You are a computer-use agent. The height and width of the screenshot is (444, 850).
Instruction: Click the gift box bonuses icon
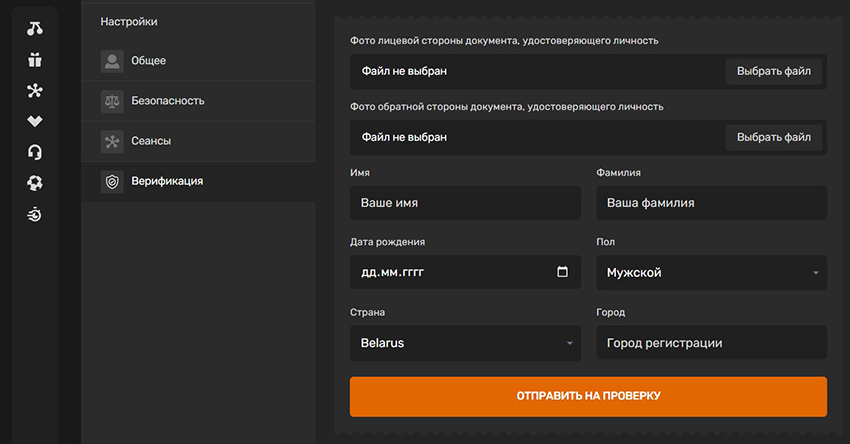[35, 60]
